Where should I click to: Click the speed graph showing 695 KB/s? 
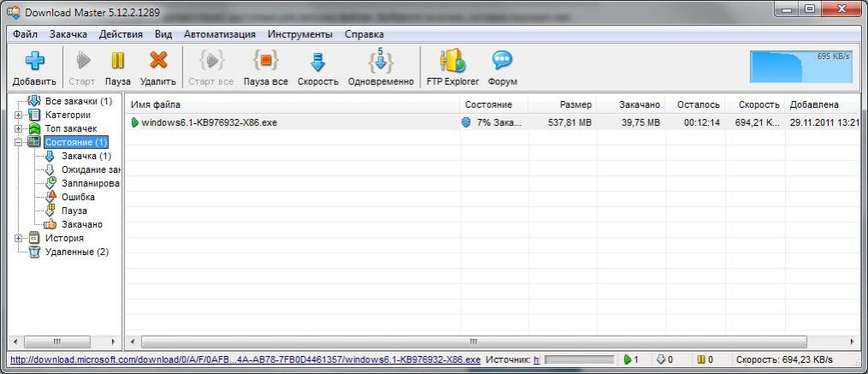click(x=800, y=67)
